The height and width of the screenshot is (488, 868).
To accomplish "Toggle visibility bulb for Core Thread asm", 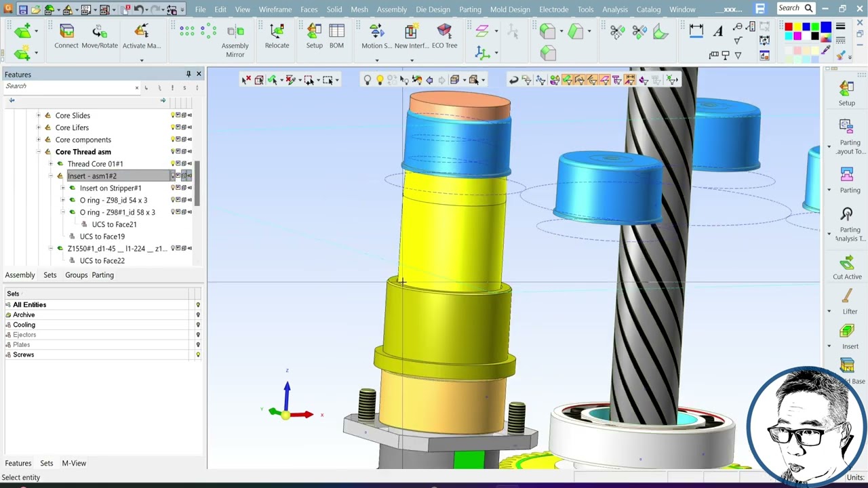I will click(173, 152).
